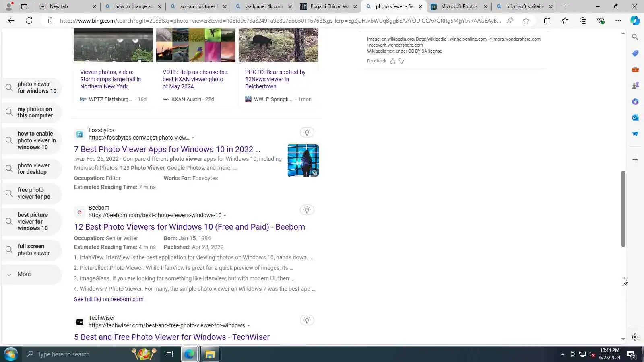Open sidebar settings gear
644x362 pixels.
coord(635,337)
